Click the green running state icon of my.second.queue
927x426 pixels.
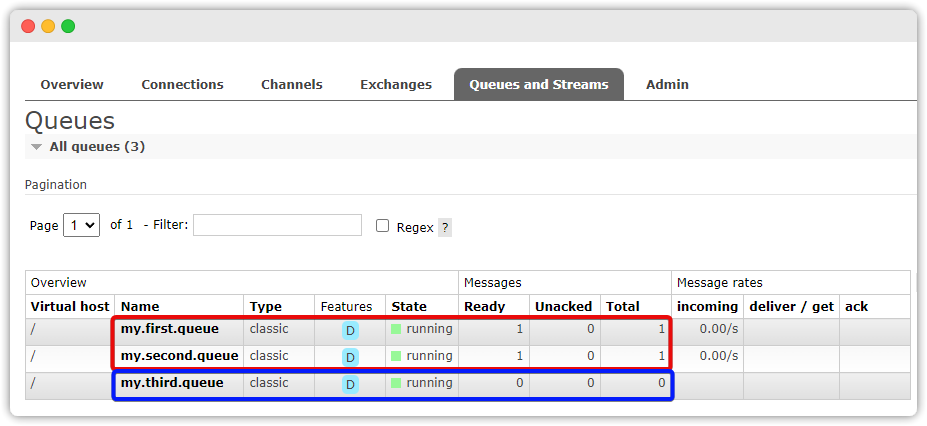(x=396, y=356)
